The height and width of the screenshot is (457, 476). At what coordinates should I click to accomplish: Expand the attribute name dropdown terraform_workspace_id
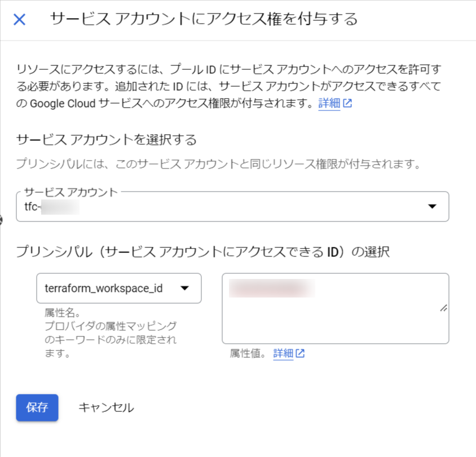(x=118, y=288)
